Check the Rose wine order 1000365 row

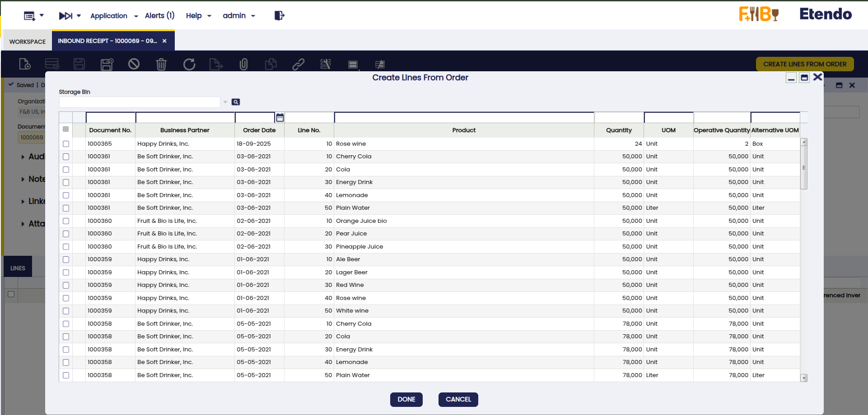coord(66,144)
